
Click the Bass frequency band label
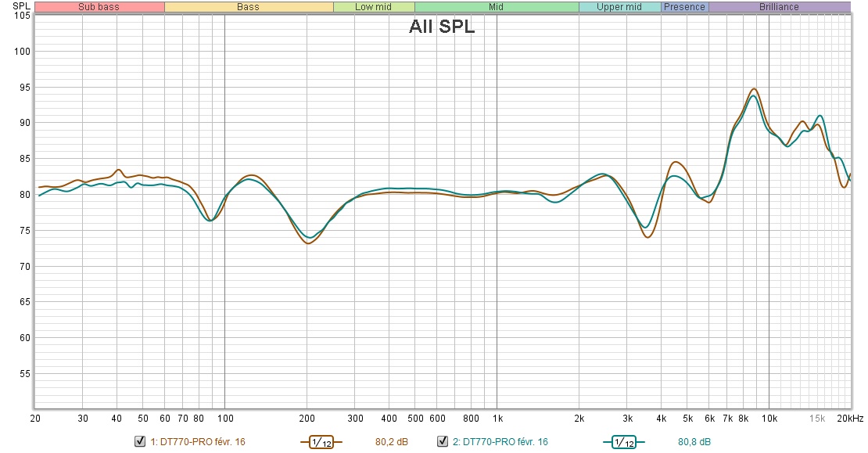(x=249, y=7)
